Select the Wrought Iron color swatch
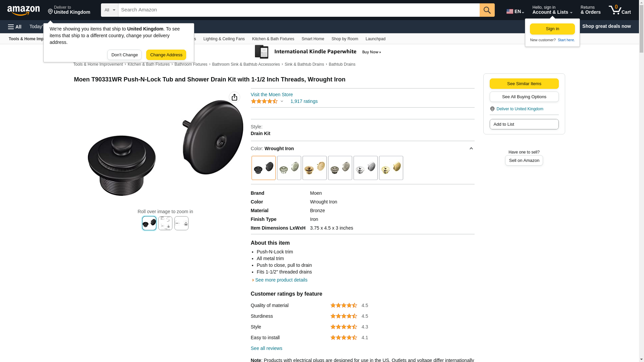The image size is (644, 362). coord(263,168)
